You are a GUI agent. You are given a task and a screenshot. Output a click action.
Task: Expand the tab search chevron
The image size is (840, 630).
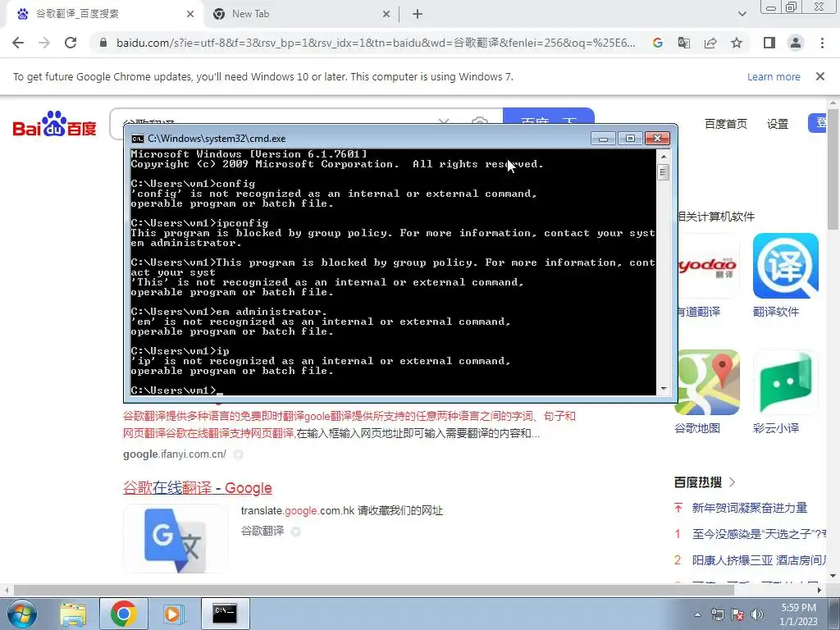(742, 15)
